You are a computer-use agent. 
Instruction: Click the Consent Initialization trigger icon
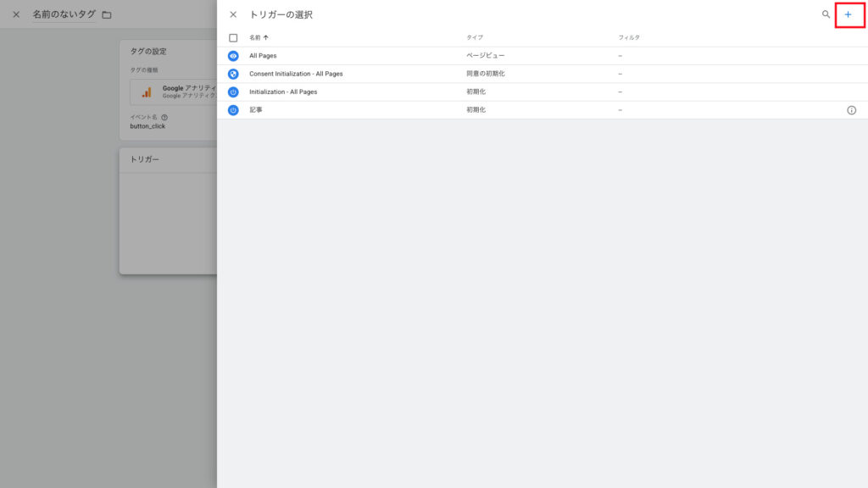(233, 74)
